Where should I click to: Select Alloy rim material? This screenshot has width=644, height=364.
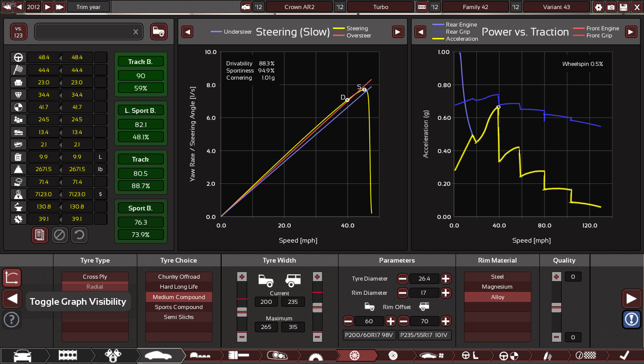(498, 297)
